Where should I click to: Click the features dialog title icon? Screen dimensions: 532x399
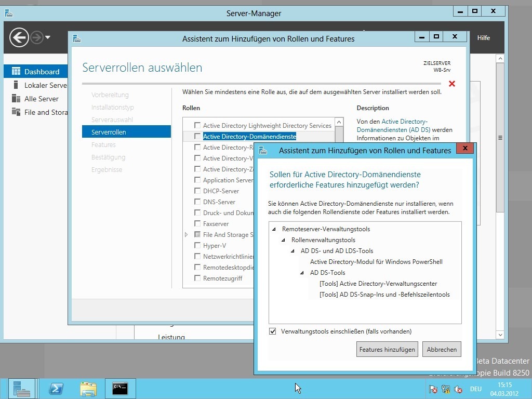point(263,150)
